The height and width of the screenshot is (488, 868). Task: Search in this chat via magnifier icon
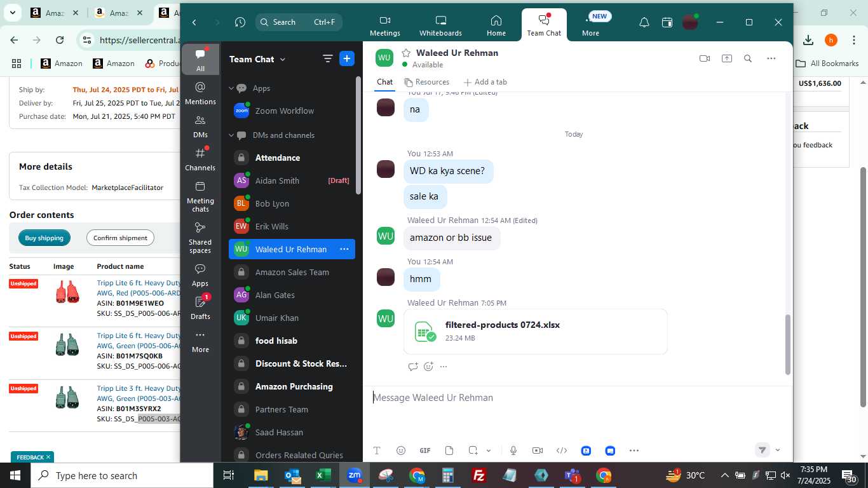tap(748, 58)
